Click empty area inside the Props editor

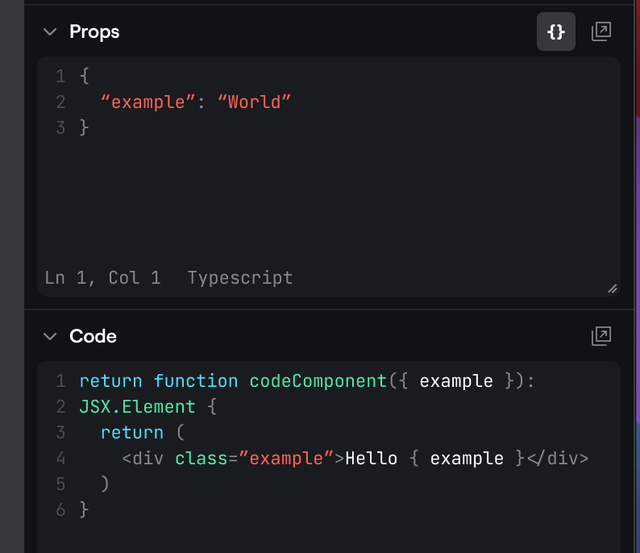click(330, 200)
